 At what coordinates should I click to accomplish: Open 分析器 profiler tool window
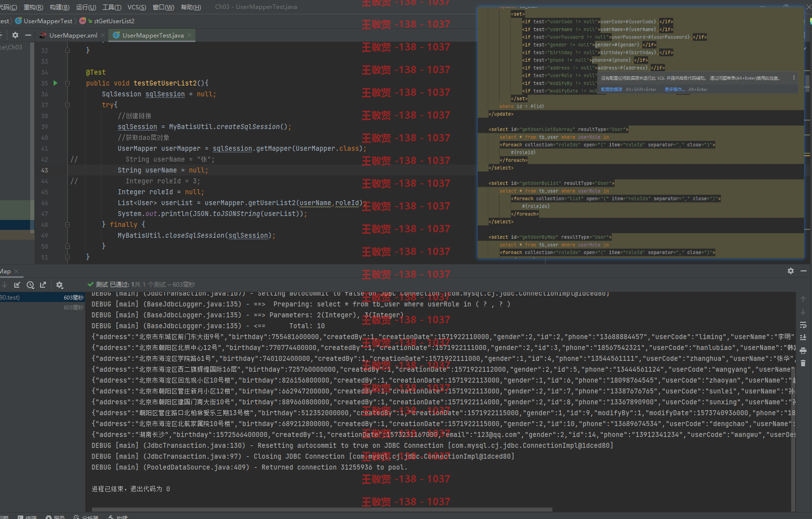(87, 517)
